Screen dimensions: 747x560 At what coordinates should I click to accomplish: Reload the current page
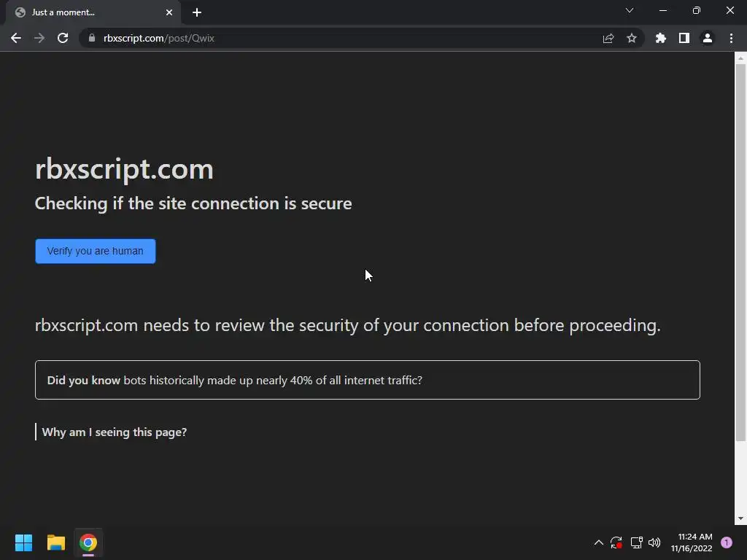tap(63, 38)
